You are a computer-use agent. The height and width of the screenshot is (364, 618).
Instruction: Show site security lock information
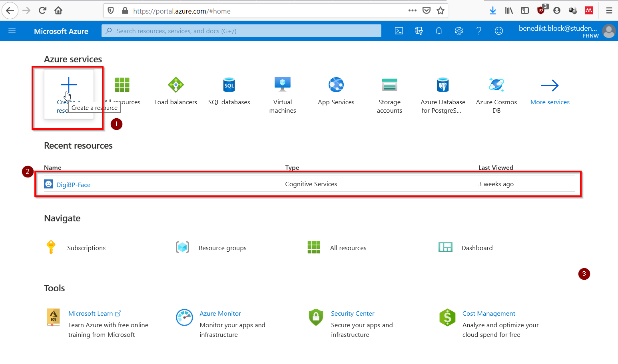pyautogui.click(x=125, y=11)
